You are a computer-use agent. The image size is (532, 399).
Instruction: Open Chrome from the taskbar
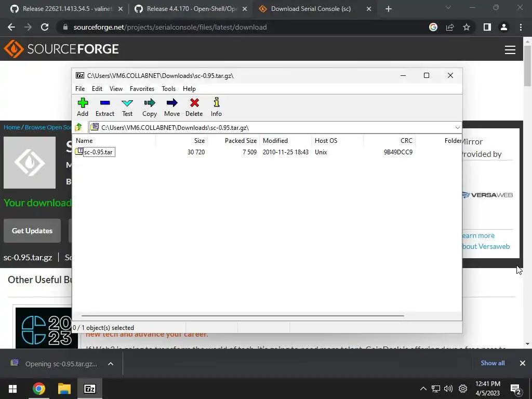38,389
